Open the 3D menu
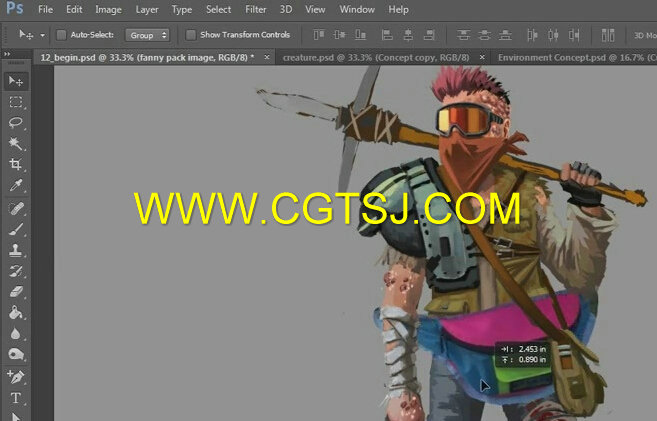657x421 pixels. tap(286, 9)
